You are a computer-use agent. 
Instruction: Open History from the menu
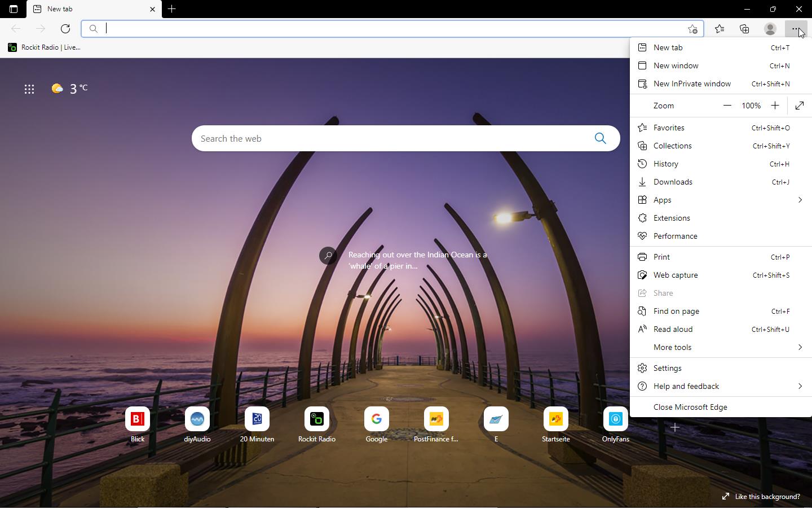721,164
